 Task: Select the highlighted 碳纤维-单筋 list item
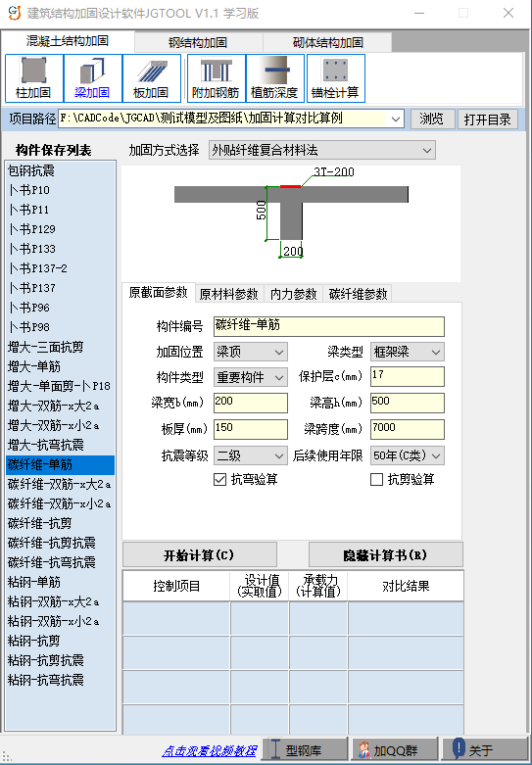pyautogui.click(x=60, y=464)
